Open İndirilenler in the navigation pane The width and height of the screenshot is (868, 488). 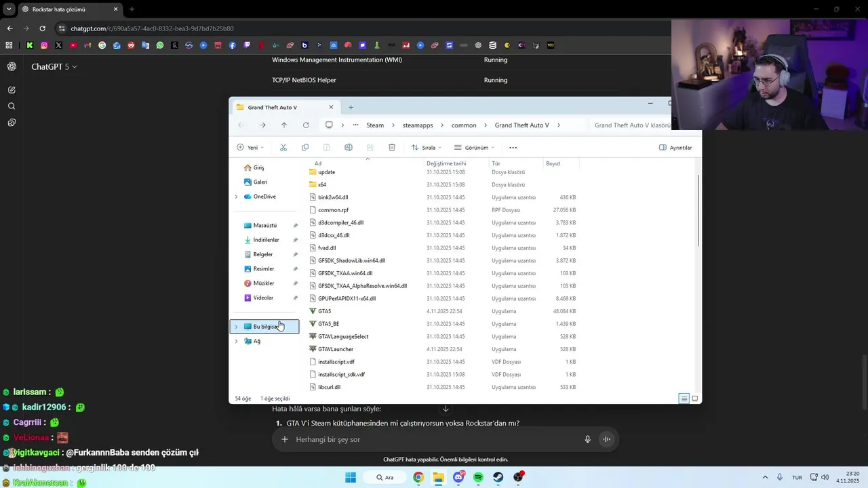[x=267, y=240]
